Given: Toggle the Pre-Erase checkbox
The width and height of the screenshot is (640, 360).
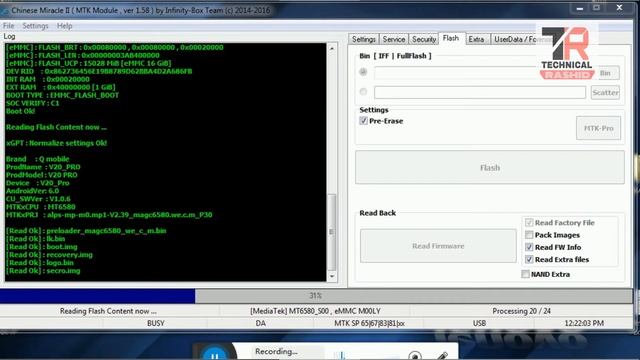Looking at the screenshot, I should (363, 121).
